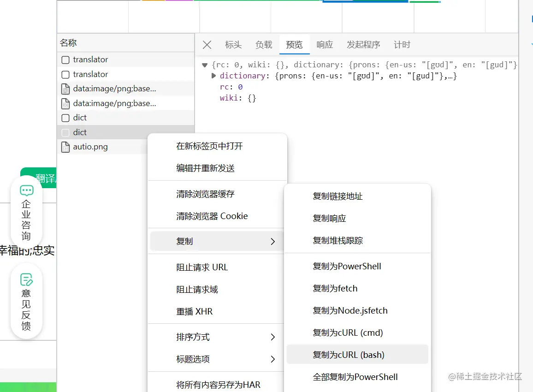Select 复制响应 in submenu

pyautogui.click(x=357, y=218)
